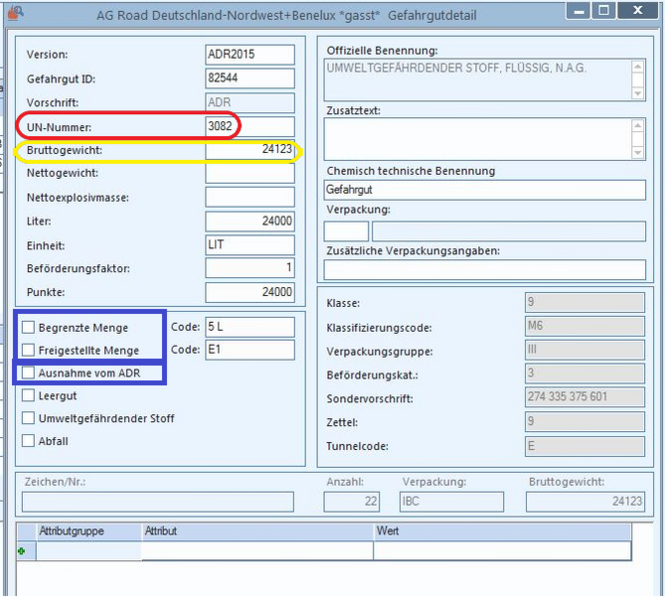Click the Klassifizierungscode field M6
665x599 pixels.
point(585,326)
